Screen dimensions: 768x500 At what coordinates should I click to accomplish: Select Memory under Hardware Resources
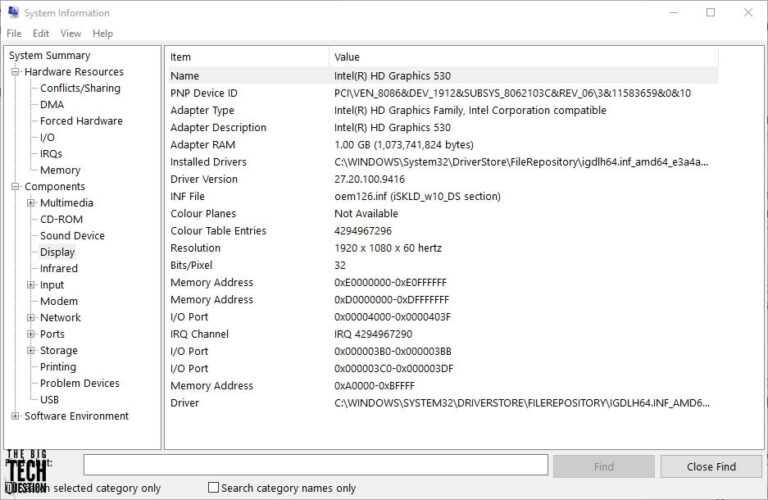point(60,170)
